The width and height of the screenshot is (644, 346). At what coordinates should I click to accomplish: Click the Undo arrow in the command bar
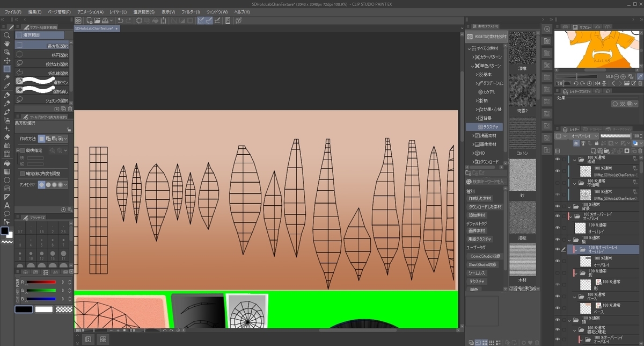point(120,20)
